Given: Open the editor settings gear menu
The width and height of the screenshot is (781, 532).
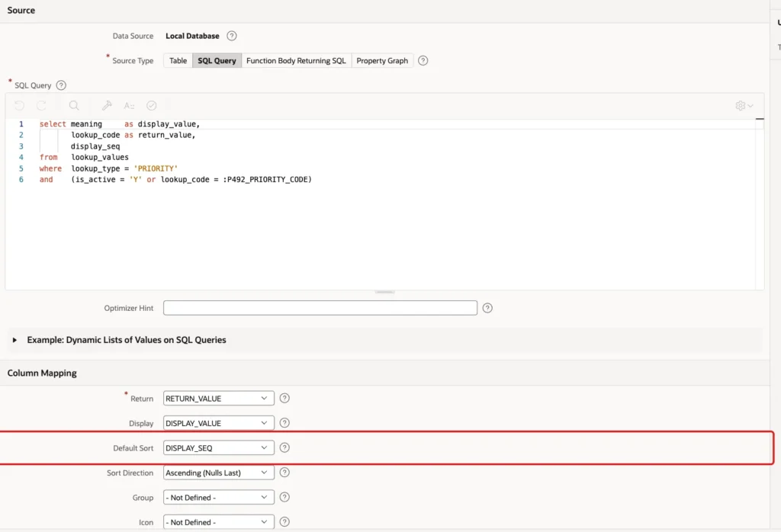Looking at the screenshot, I should pyautogui.click(x=744, y=105).
